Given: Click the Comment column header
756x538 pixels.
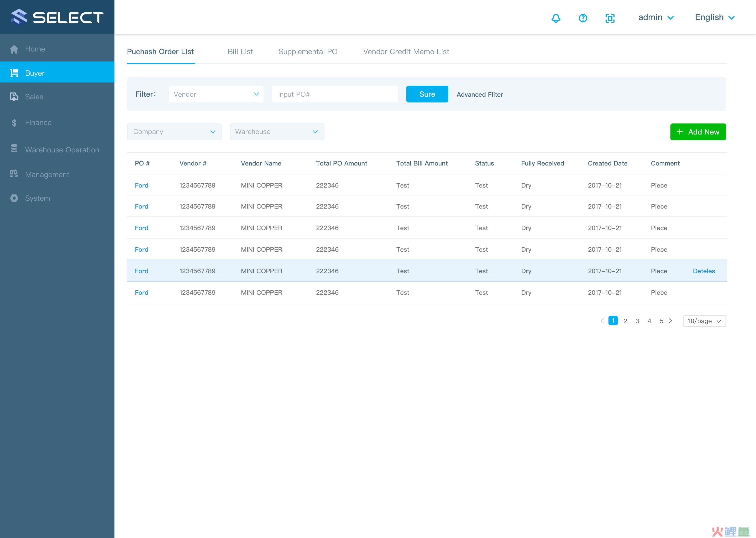Looking at the screenshot, I should pos(665,163).
